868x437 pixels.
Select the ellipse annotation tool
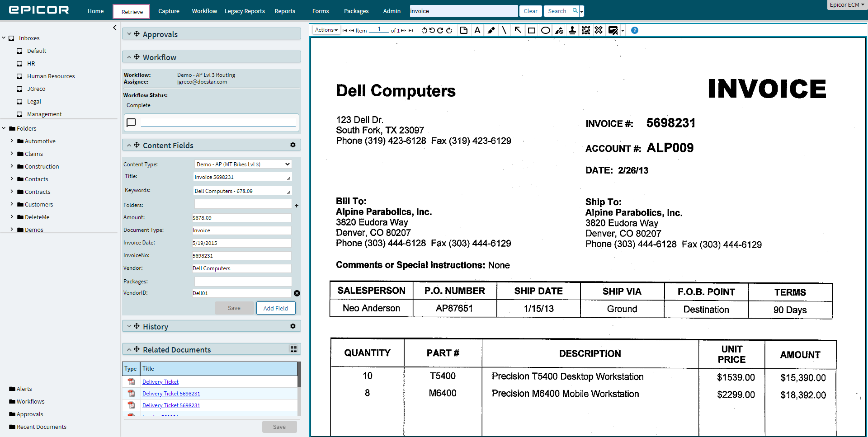pos(546,30)
